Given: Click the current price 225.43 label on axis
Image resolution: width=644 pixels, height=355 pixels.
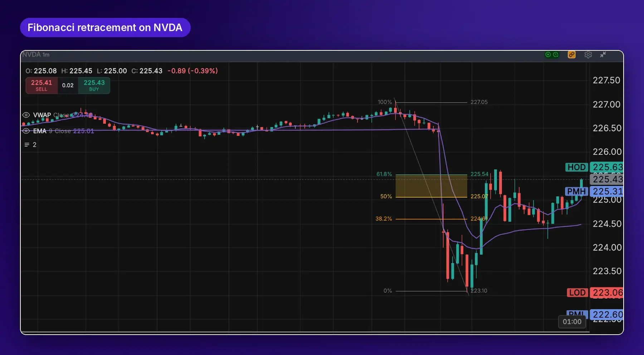Looking at the screenshot, I should coord(607,179).
